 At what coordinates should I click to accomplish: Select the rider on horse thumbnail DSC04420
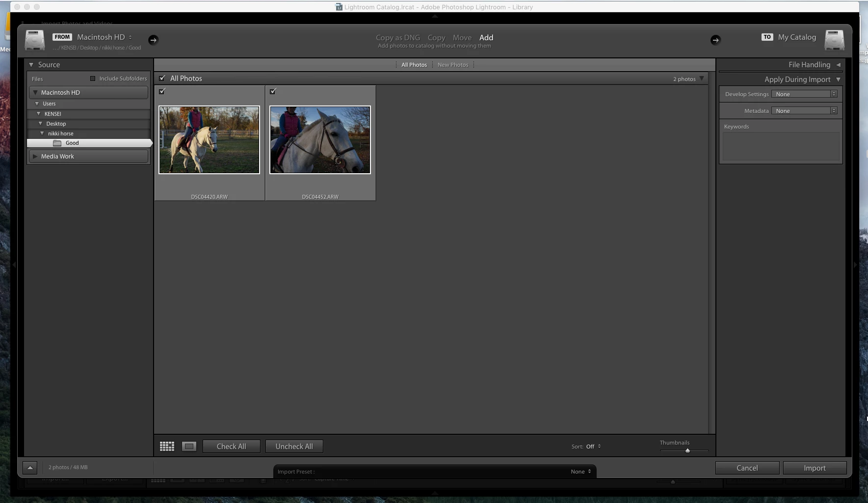[209, 140]
